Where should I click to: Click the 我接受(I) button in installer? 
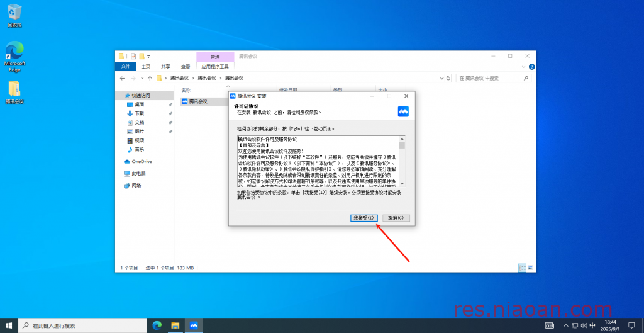click(364, 218)
